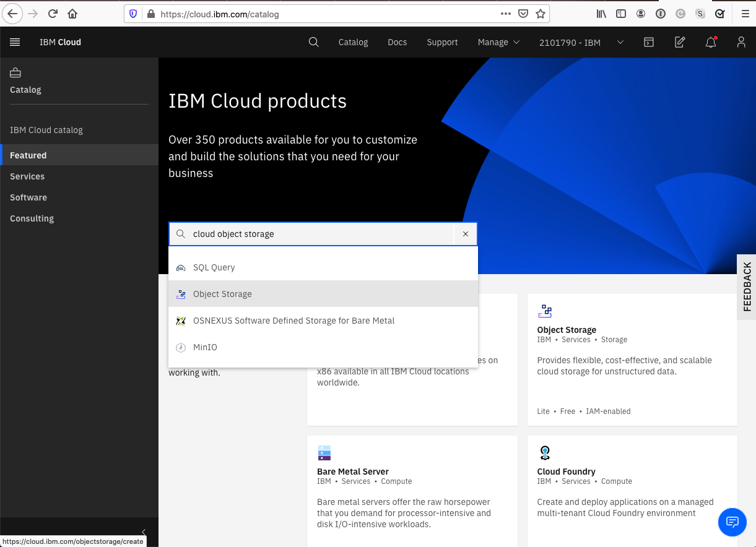This screenshot has height=547, width=756.
Task: Clear the catalog search field
Action: [x=466, y=234]
